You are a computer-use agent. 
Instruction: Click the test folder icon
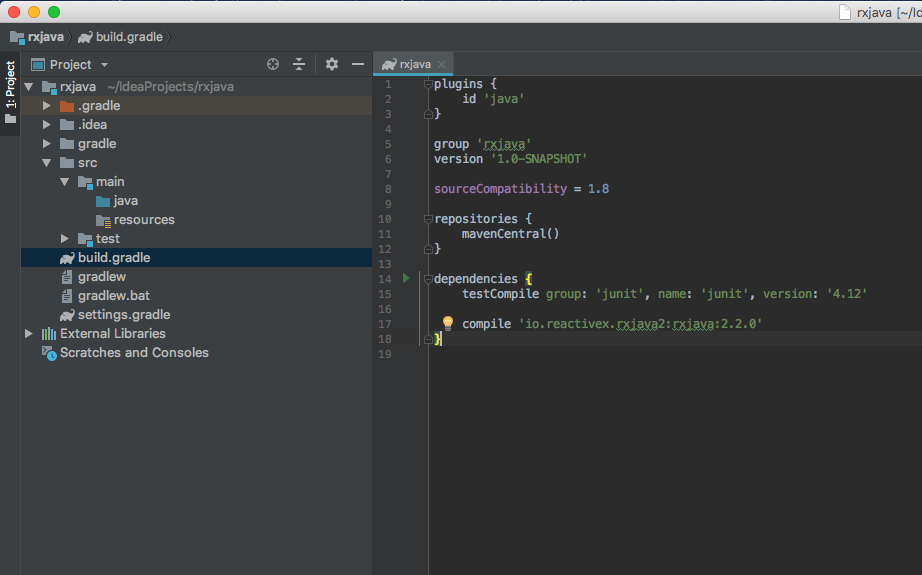85,239
